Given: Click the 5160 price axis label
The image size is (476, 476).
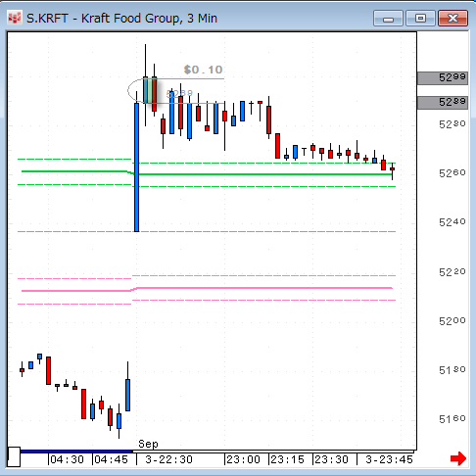Looking at the screenshot, I should [452, 419].
